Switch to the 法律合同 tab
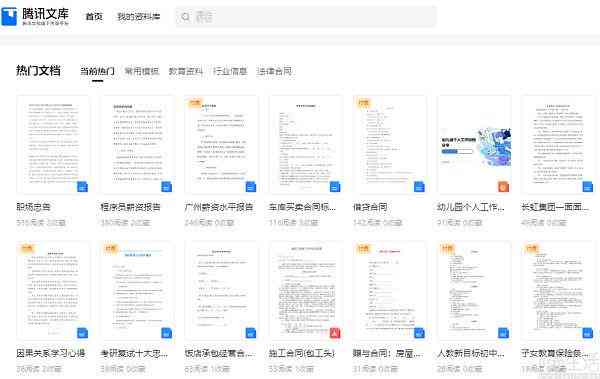The height and width of the screenshot is (379, 600). (x=274, y=71)
